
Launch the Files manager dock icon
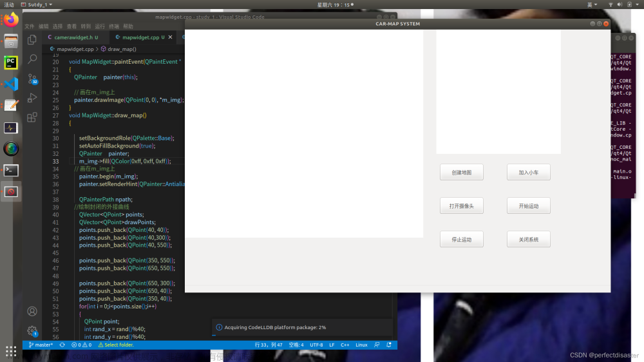[x=11, y=41]
